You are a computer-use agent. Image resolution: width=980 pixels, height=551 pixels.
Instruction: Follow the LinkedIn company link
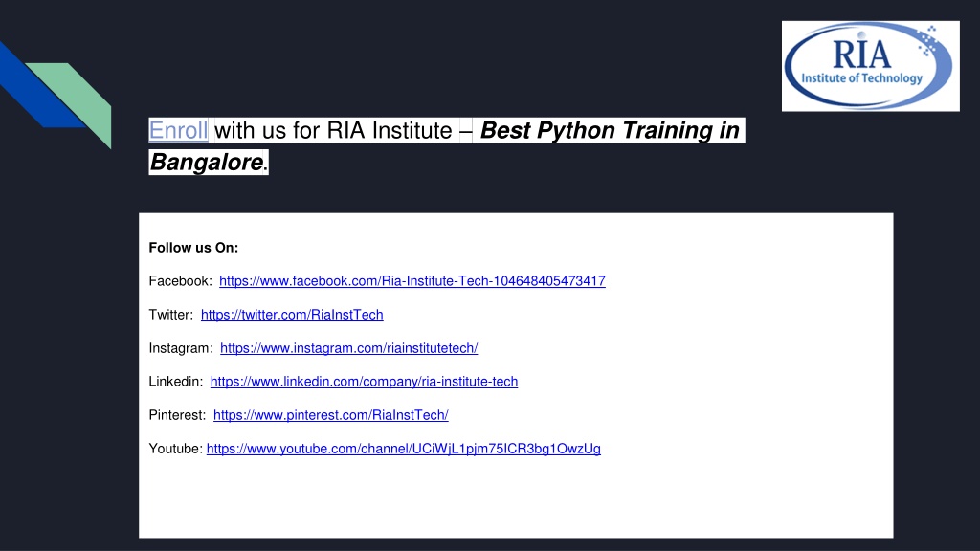[364, 382]
